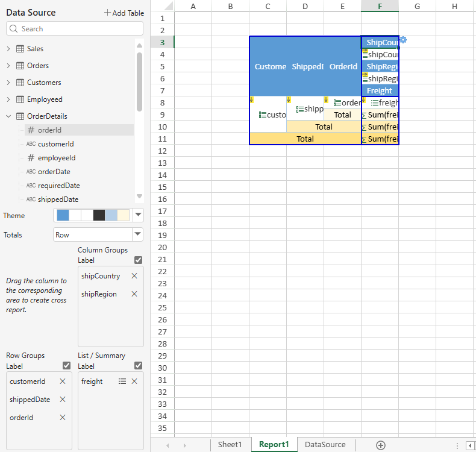Delete the freight field from List / Summary
This screenshot has height=452, width=476.
click(134, 381)
